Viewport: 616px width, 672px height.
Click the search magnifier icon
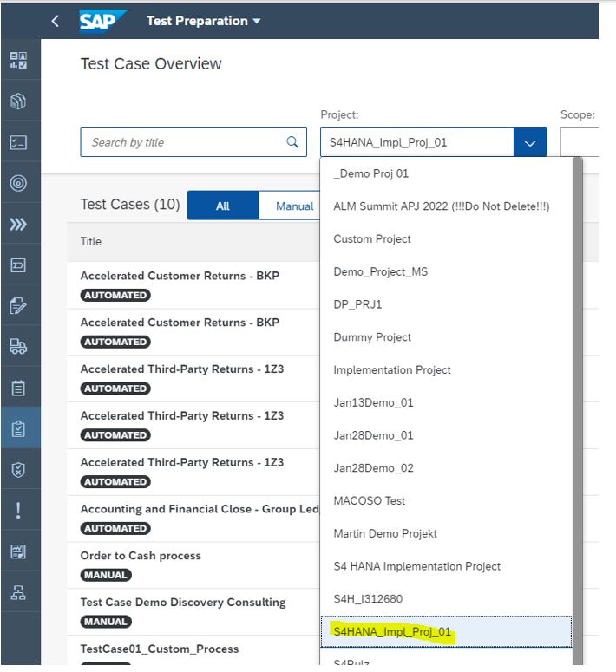[292, 142]
